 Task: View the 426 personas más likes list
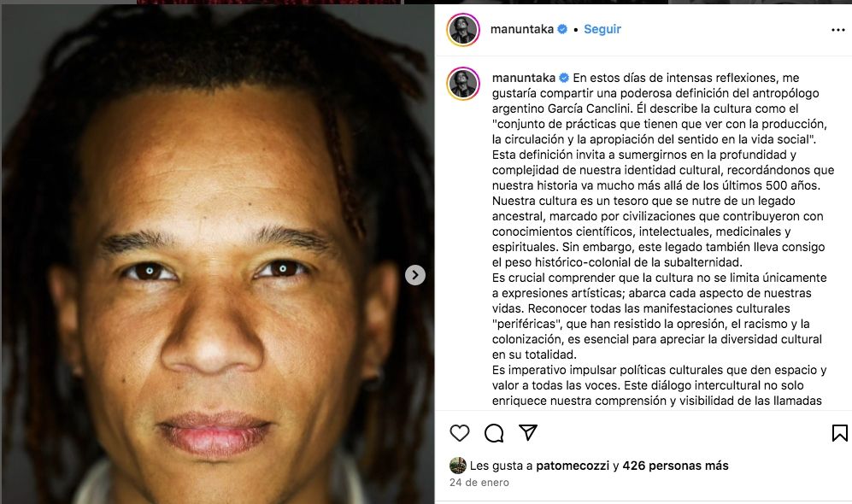pyautogui.click(x=675, y=466)
